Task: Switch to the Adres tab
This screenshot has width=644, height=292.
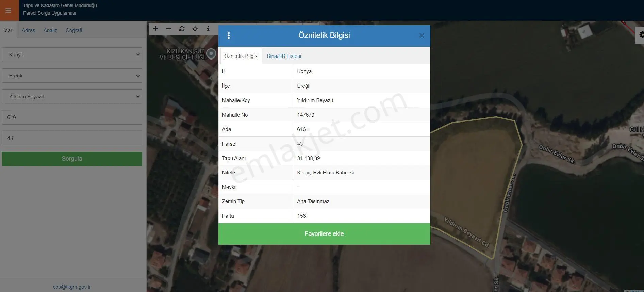Action: (28, 30)
